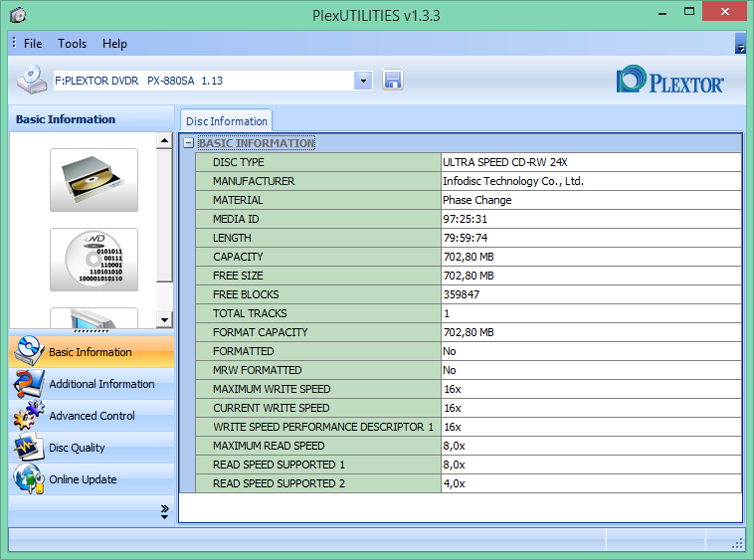The width and height of the screenshot is (754, 560).
Task: Click the Disc Quality graph icon
Action: point(29,447)
